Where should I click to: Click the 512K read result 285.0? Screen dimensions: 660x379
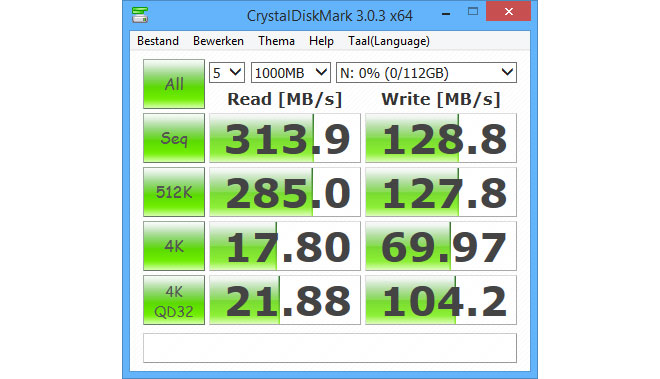point(285,192)
